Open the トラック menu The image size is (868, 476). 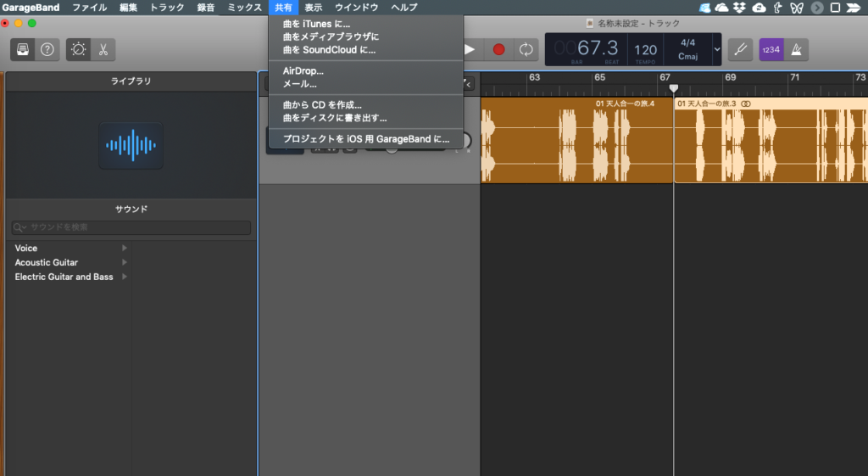(167, 7)
